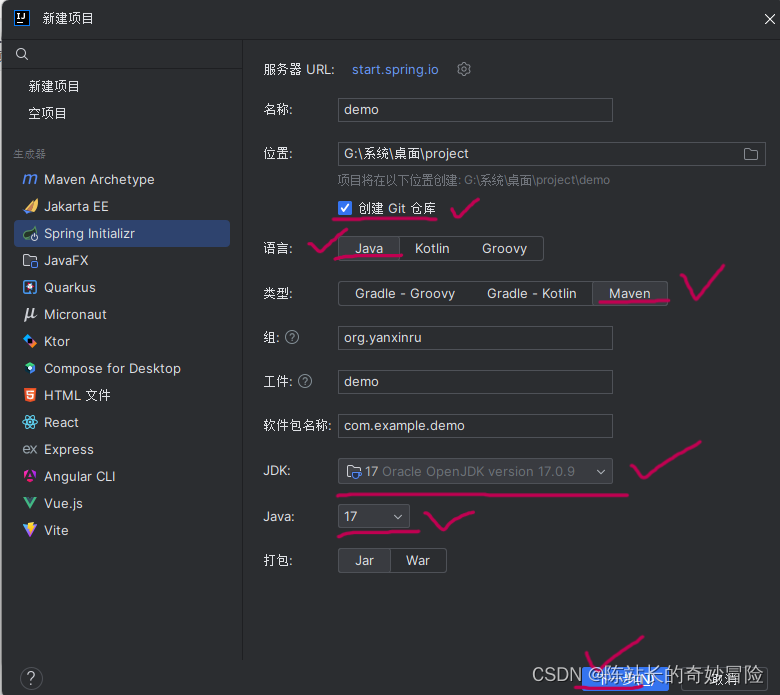This screenshot has width=780, height=695.
Task: Select the Vue.js generator entry
Action: click(x=122, y=503)
